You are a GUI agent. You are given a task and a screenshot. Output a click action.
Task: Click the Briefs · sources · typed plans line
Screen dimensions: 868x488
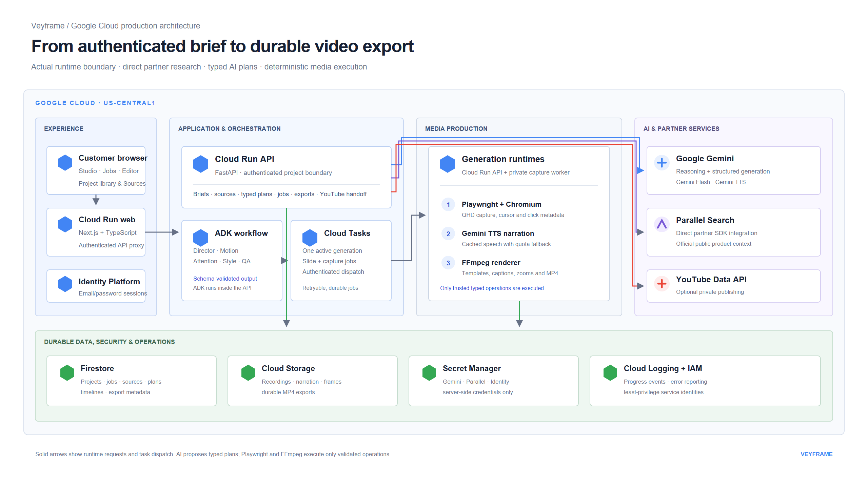[280, 194]
